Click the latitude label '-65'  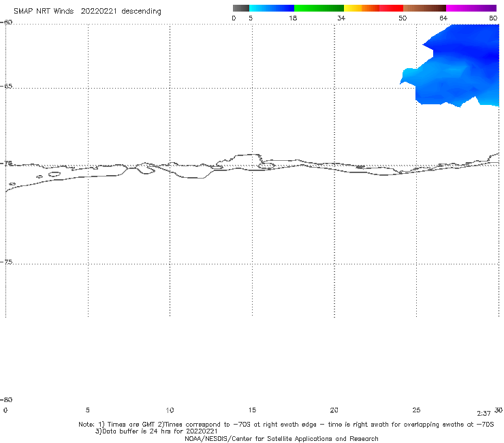(6, 87)
